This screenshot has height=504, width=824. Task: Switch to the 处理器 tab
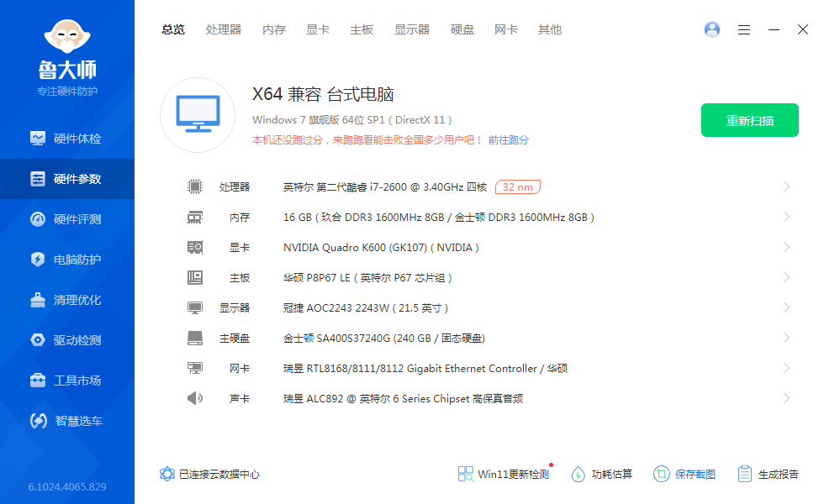[x=224, y=29]
